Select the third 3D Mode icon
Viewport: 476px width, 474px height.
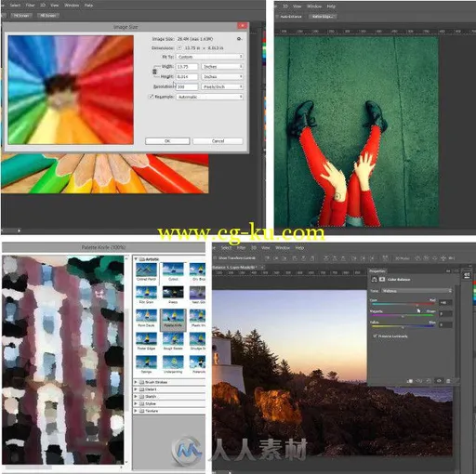pyautogui.click(x=435, y=257)
